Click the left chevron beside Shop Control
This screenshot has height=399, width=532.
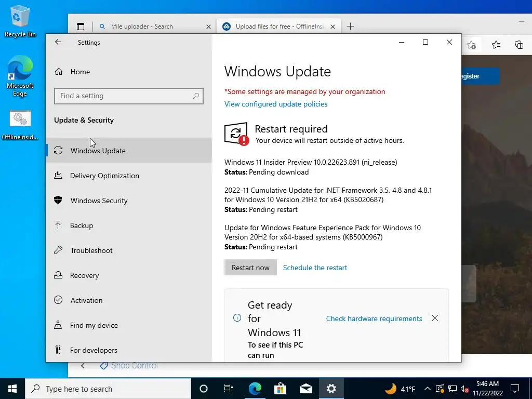[x=83, y=366]
